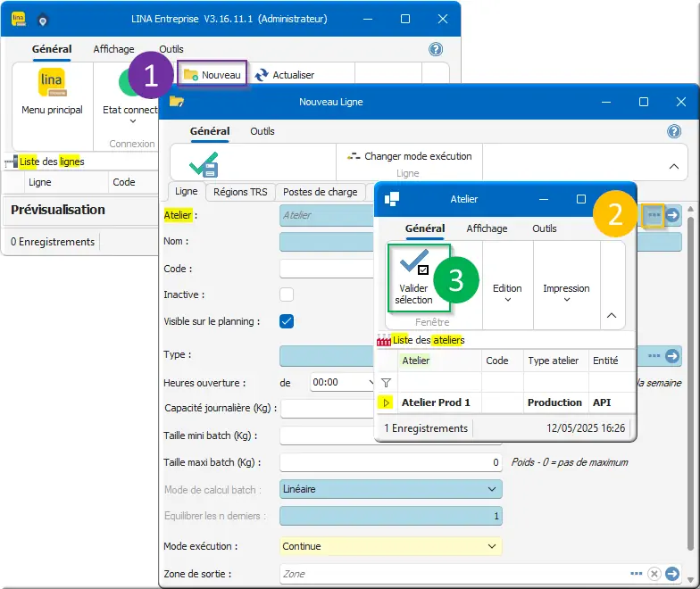
Task: Expand the Edition menu in Atelier window
Action: click(507, 293)
